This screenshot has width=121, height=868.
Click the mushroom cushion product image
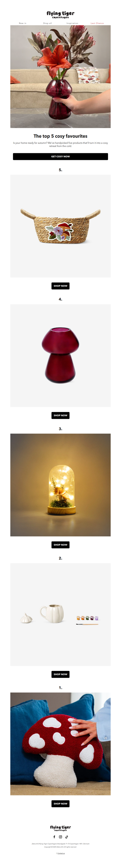tap(60, 744)
